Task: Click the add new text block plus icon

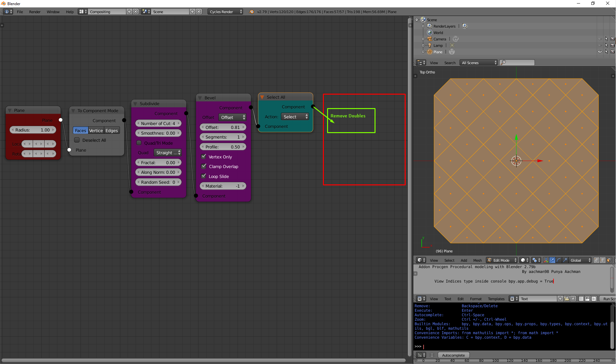Action: click(560, 299)
